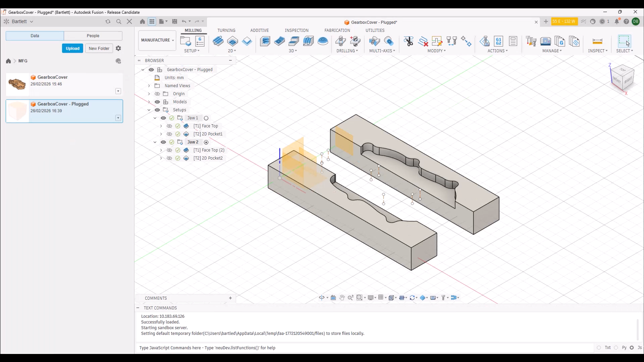Expand [T1] Face Top operation

coord(161,126)
